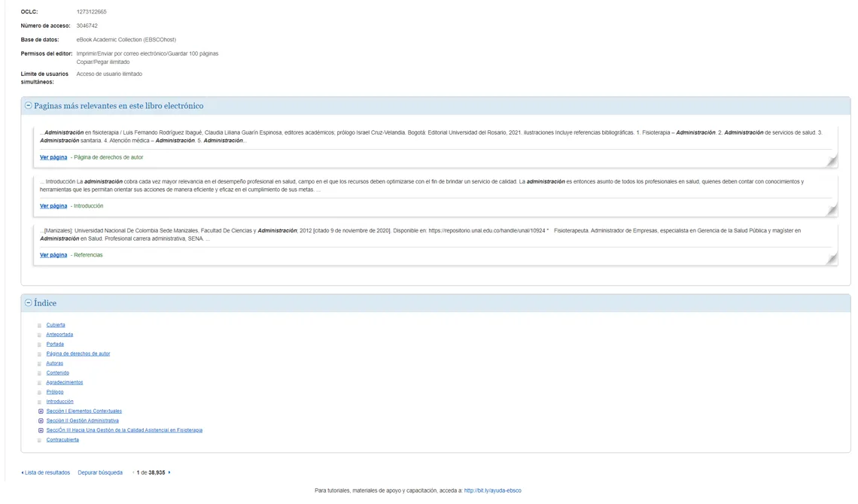
Task: Open the Prólogo index entry
Action: (55, 392)
